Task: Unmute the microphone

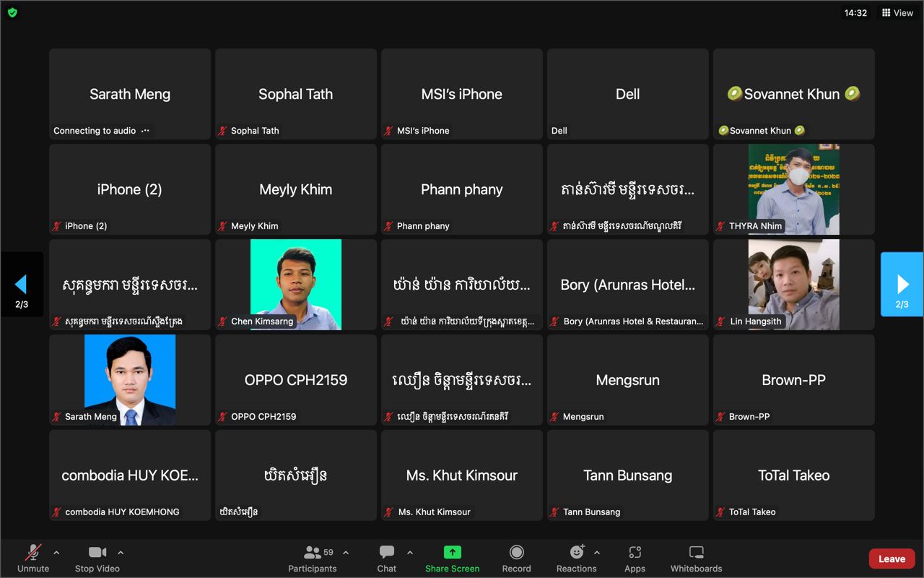Action: pyautogui.click(x=33, y=558)
